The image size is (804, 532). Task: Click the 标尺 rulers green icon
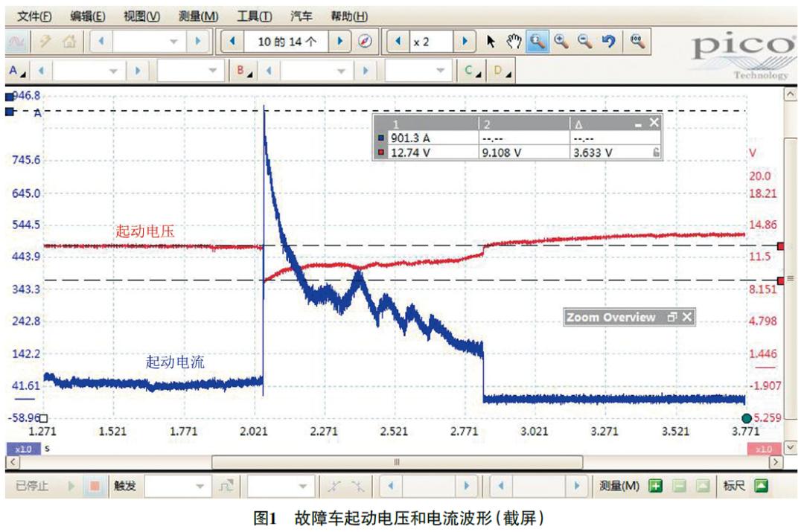tap(762, 485)
